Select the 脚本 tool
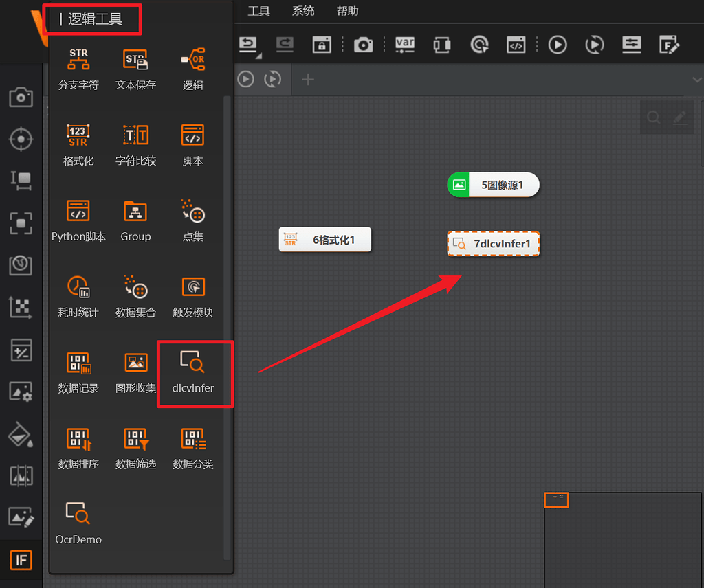704x588 pixels. (193, 144)
